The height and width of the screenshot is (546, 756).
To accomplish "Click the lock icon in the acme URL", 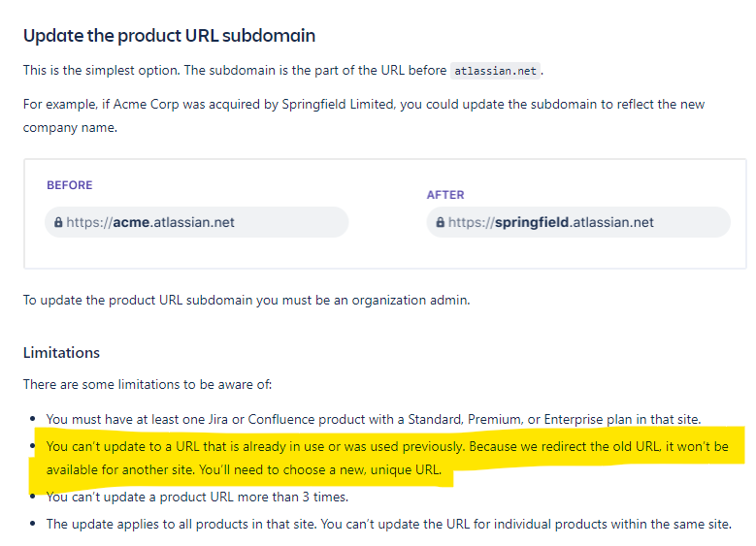I will point(58,222).
